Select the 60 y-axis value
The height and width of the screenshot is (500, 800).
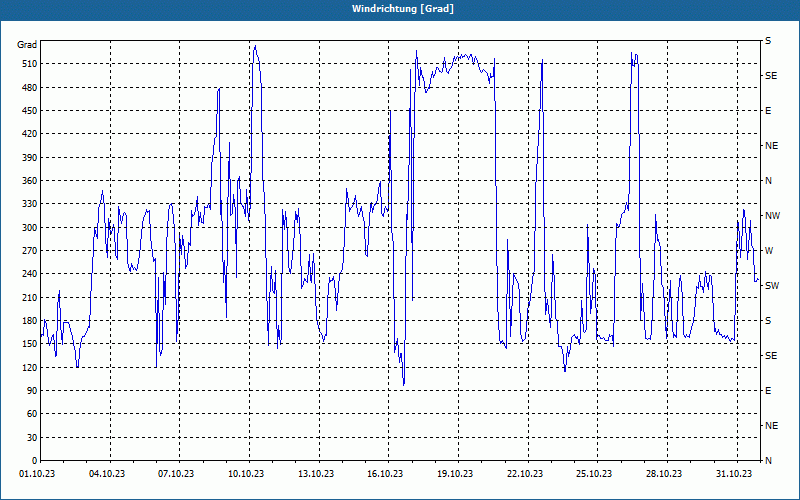[31, 414]
